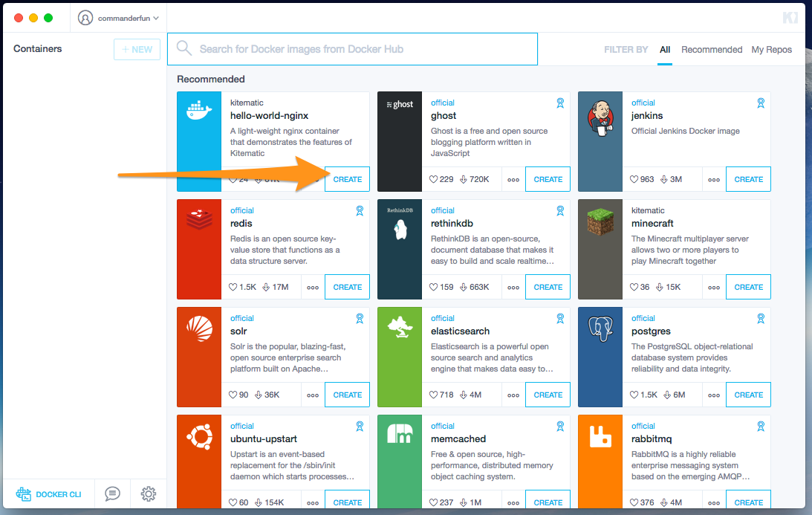Create the jenkins container
This screenshot has height=515, width=812.
[x=748, y=179]
